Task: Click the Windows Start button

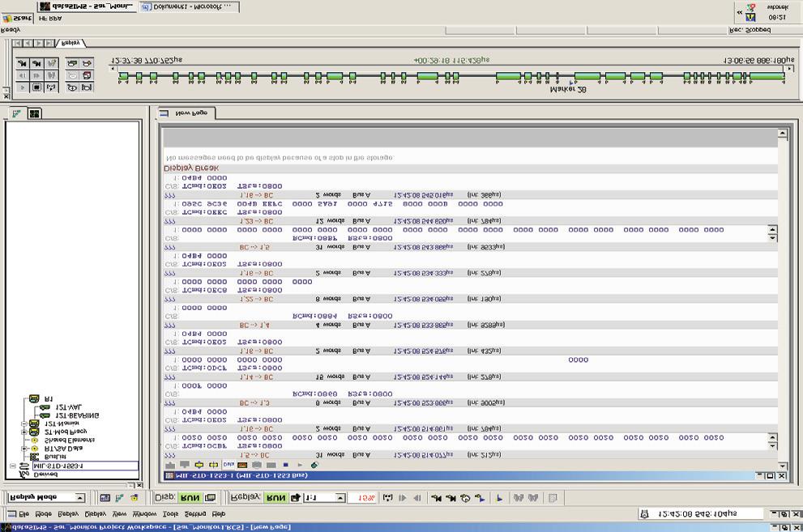Action: pos(17,19)
